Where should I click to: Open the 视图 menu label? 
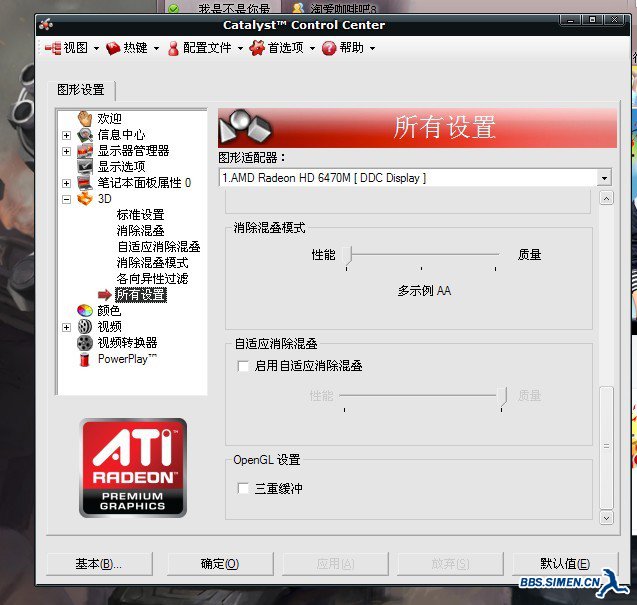[x=76, y=48]
